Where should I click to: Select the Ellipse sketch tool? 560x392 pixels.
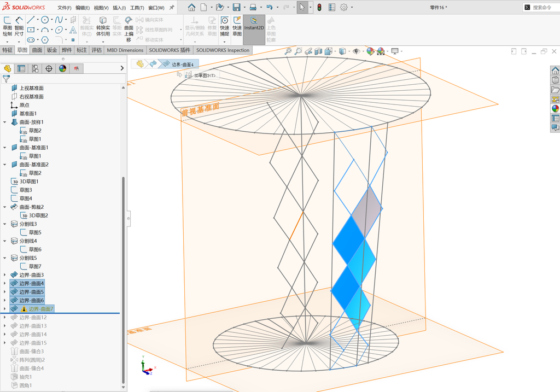tap(59, 30)
